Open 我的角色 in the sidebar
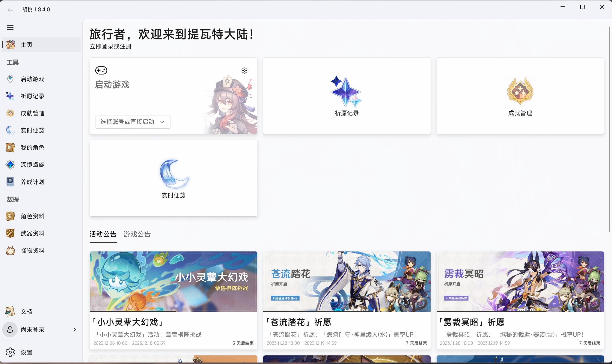Screen dimensions: 612x364 pos(32,147)
